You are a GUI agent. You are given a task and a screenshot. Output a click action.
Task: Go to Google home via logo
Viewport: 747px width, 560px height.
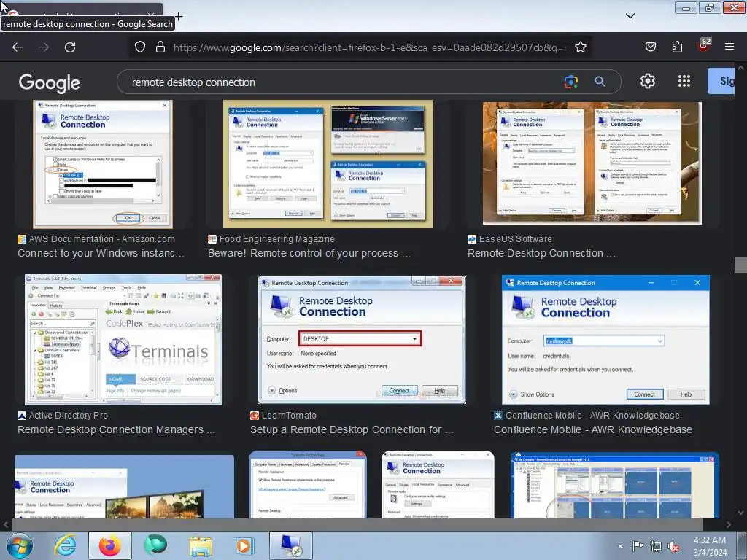point(49,83)
